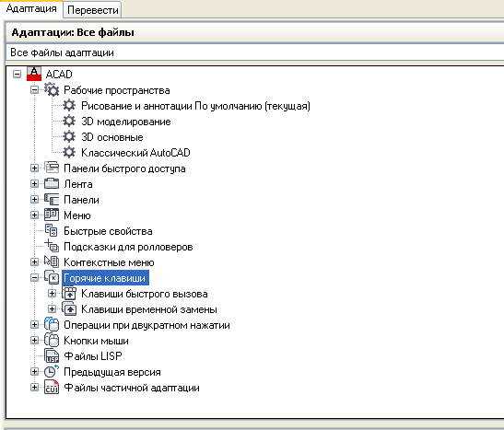Expand the Панели node
This screenshot has height=430, width=504.
coord(34,200)
